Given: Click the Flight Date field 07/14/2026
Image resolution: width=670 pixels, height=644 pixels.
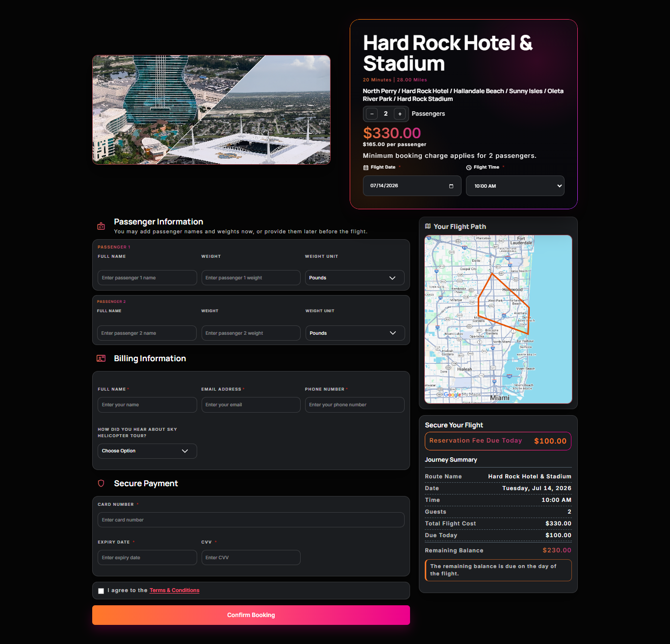Looking at the screenshot, I should (412, 186).
